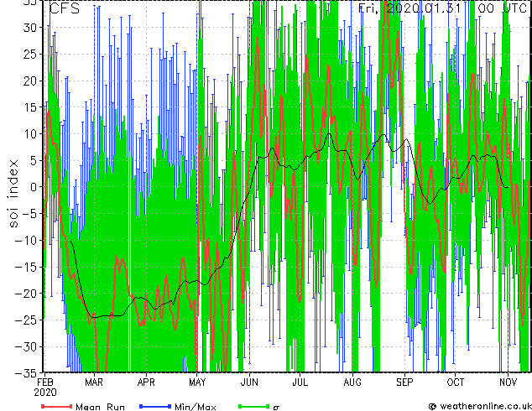The image size is (532, 411).
Task: Click the 'Min/Max' legend label
Action: point(195,407)
